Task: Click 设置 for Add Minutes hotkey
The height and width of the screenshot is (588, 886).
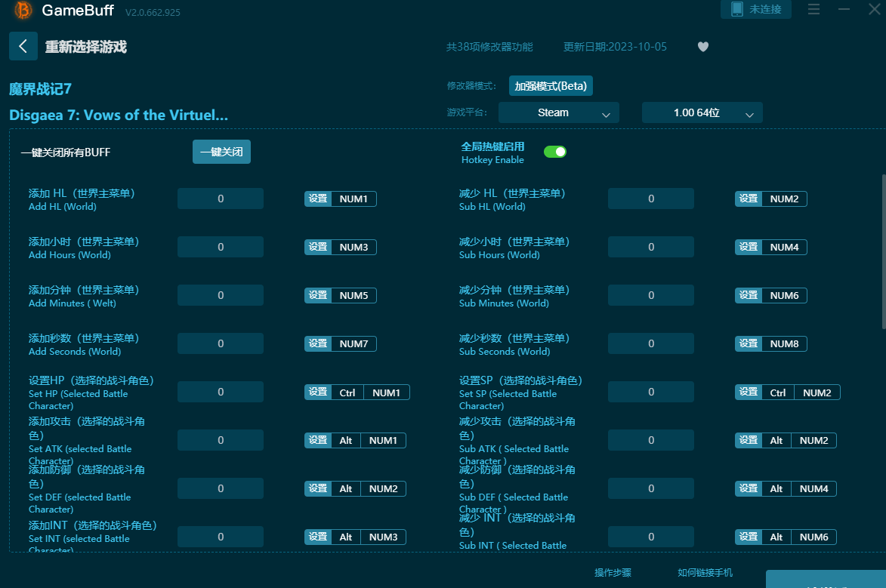Action: (318, 295)
